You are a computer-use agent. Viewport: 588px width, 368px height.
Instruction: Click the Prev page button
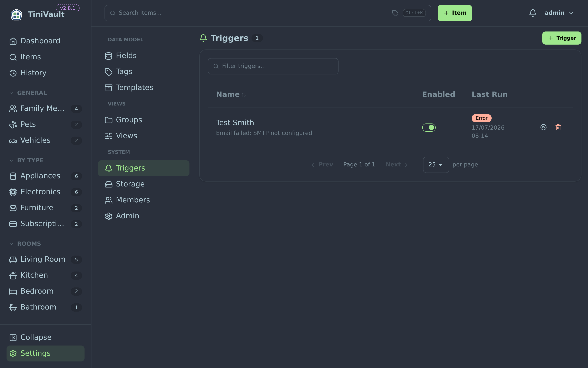point(322,165)
